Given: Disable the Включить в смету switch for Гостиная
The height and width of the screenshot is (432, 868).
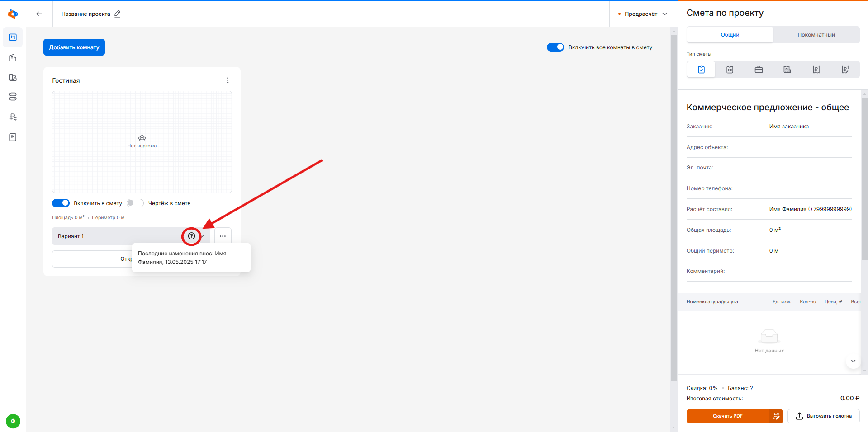Looking at the screenshot, I should point(61,203).
